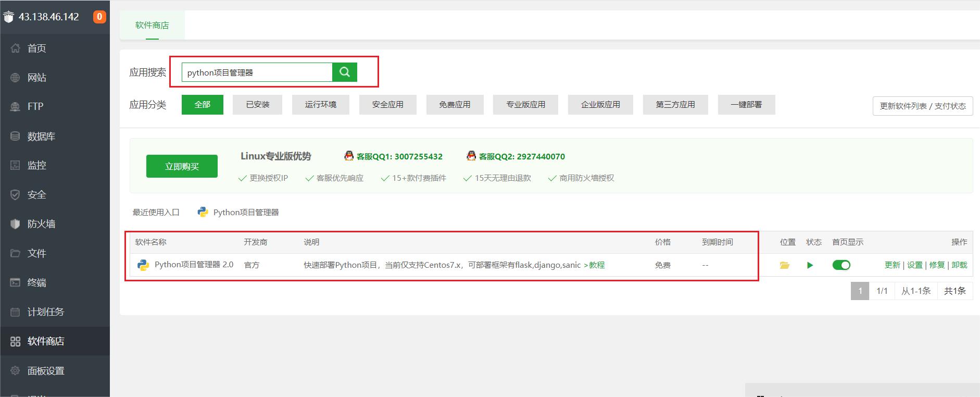Click the server IP 43.138.46.142
This screenshot has width=980, height=397.
(49, 17)
